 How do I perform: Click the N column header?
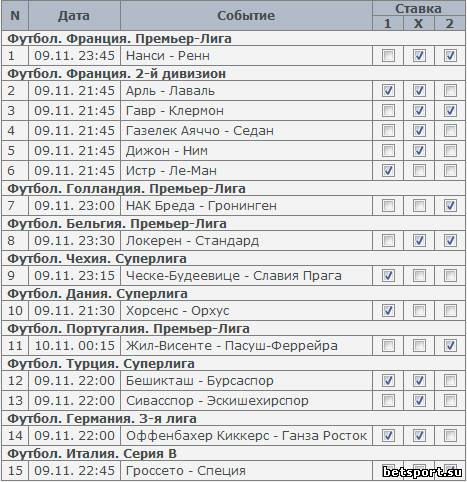point(15,16)
